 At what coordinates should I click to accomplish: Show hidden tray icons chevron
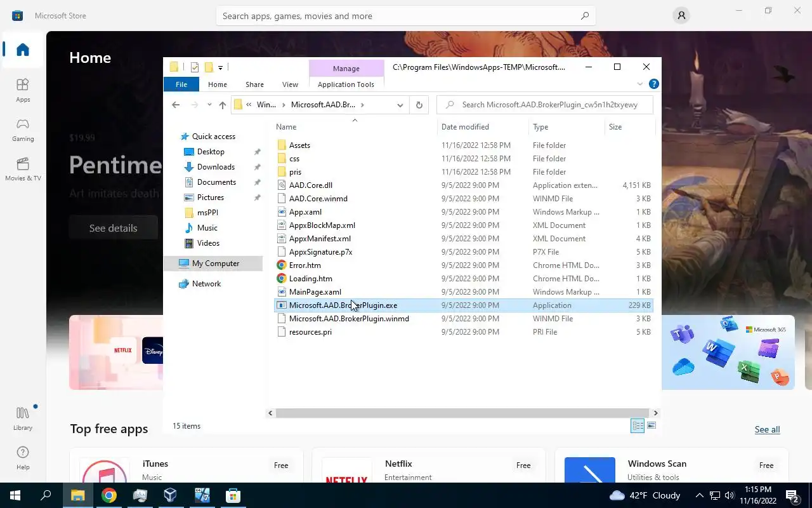(x=700, y=495)
